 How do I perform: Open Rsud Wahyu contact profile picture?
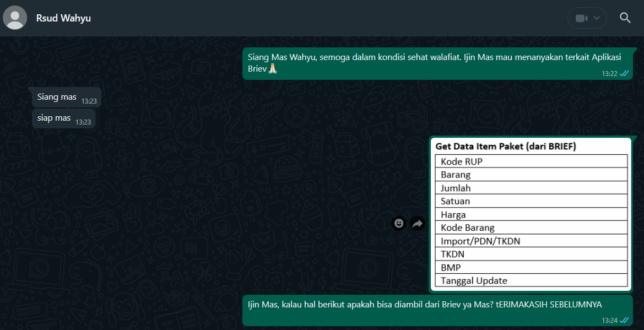tap(15, 18)
